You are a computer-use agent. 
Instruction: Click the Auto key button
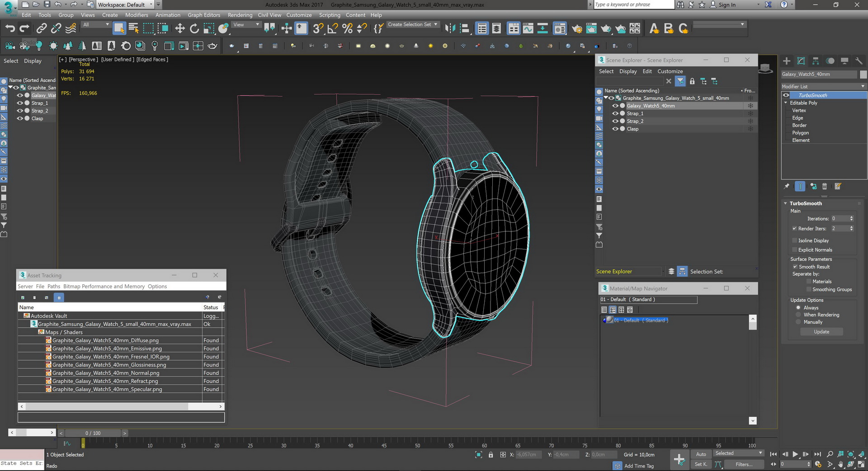tap(701, 454)
